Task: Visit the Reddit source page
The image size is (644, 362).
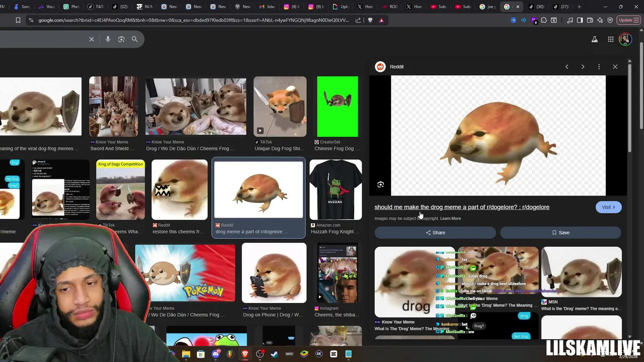Action: click(608, 207)
